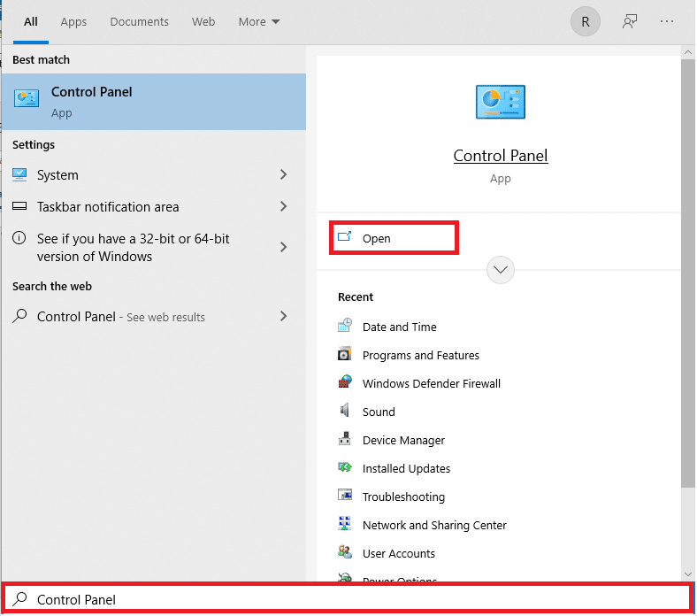This screenshot has height=616, width=697.
Task: Expand actions with the circular chevron-down button
Action: 501,269
